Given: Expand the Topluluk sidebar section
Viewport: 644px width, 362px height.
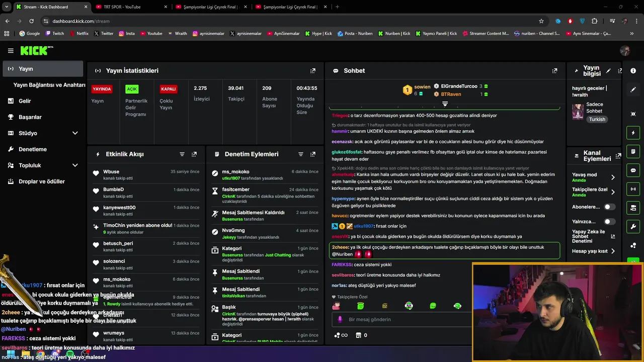Looking at the screenshot, I should pos(75,165).
